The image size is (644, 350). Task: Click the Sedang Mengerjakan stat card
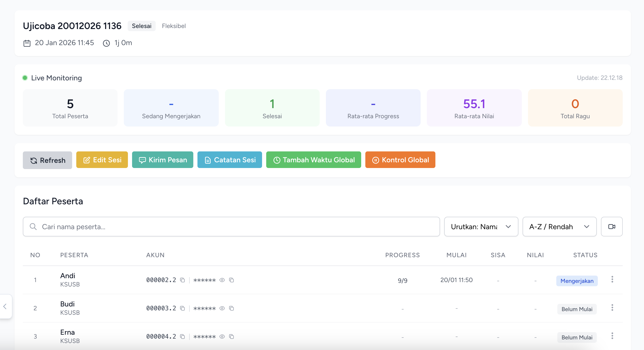coord(171,108)
